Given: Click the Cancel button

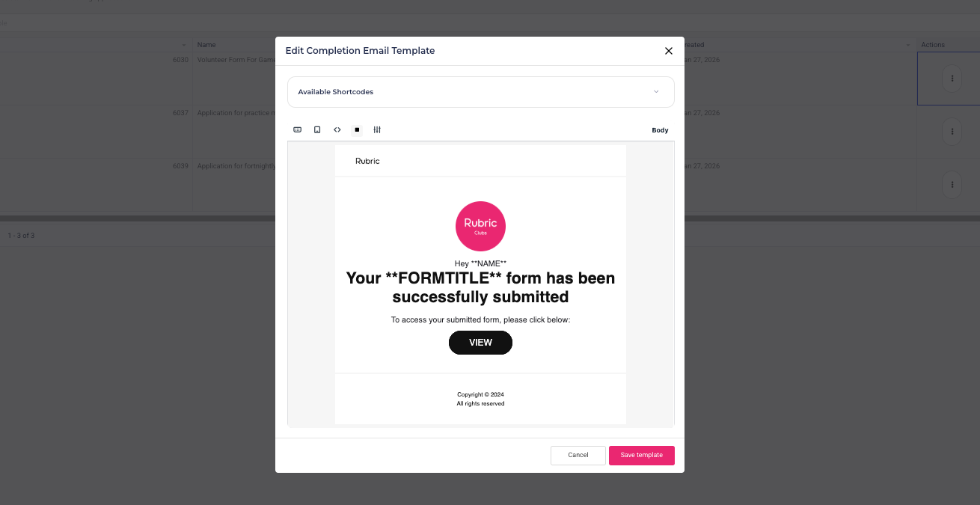Looking at the screenshot, I should coord(578,455).
